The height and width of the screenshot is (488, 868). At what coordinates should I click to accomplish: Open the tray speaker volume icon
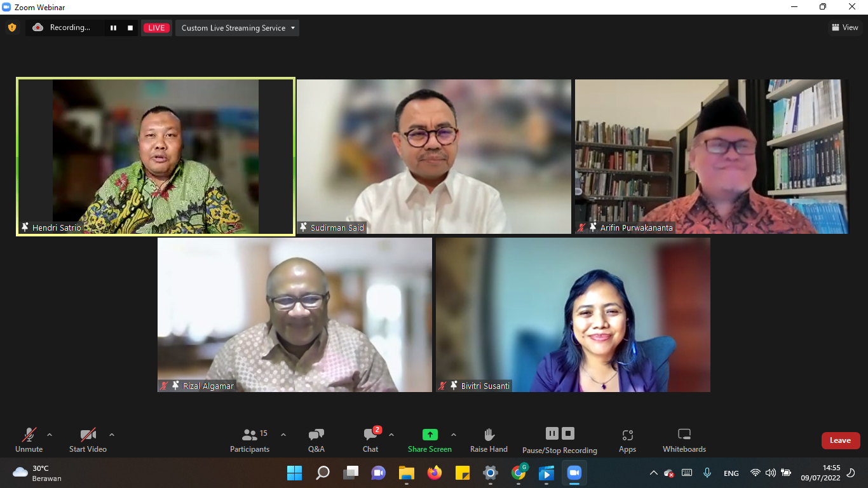[x=771, y=473]
